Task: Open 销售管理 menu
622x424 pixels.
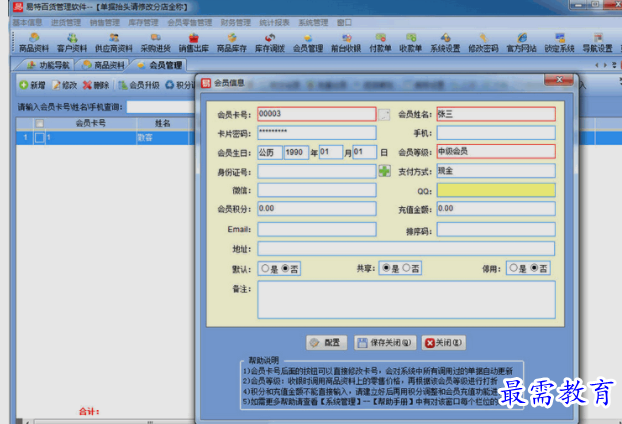Action: coord(104,23)
